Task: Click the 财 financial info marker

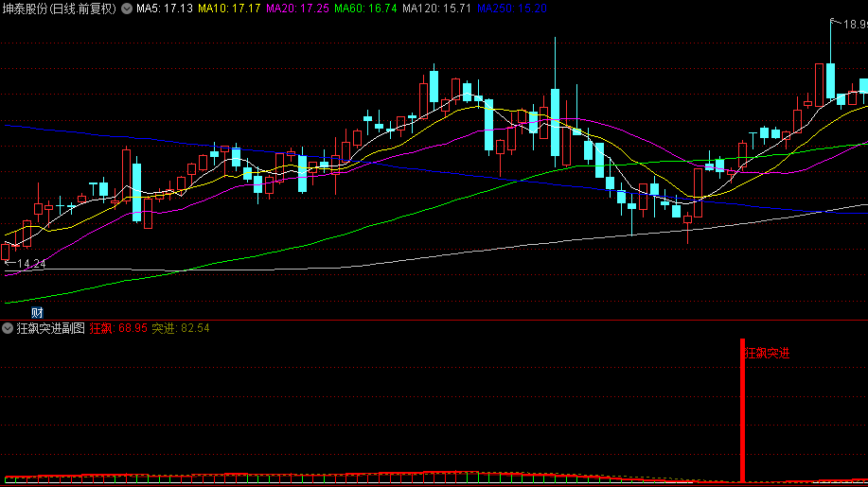Action: pos(37,312)
